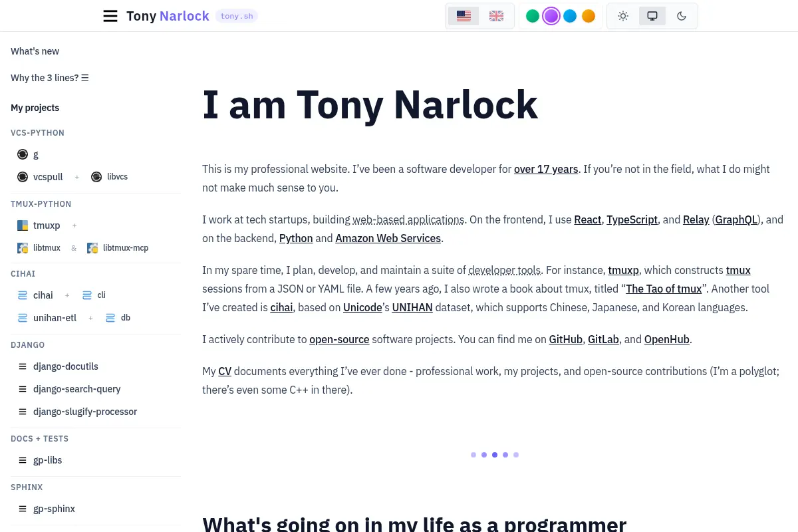Switch to light mode sun icon
The width and height of the screenshot is (798, 532).
(623, 16)
